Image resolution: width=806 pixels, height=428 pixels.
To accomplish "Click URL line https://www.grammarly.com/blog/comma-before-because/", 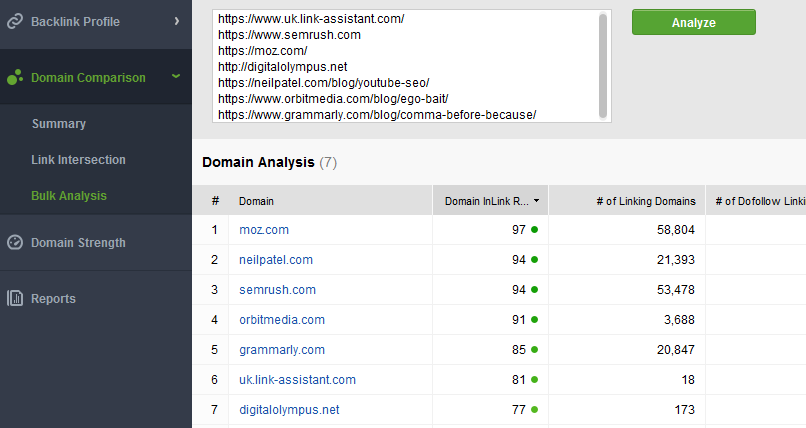I will click(x=377, y=115).
